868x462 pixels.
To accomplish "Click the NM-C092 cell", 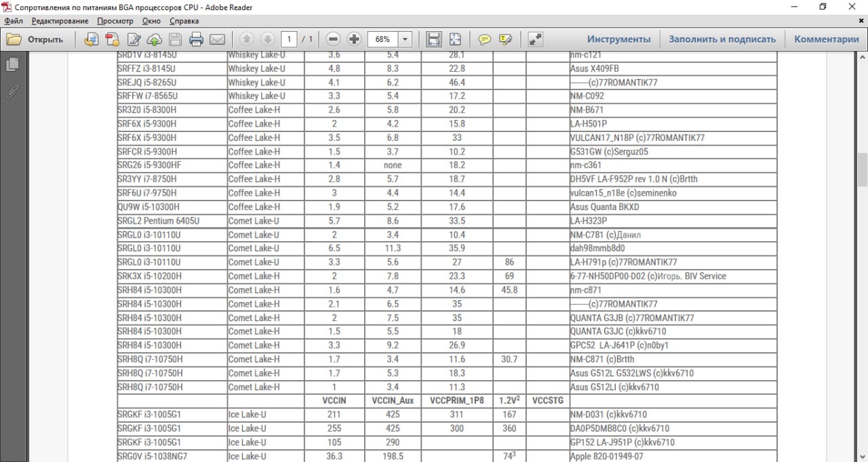I will tap(673, 96).
